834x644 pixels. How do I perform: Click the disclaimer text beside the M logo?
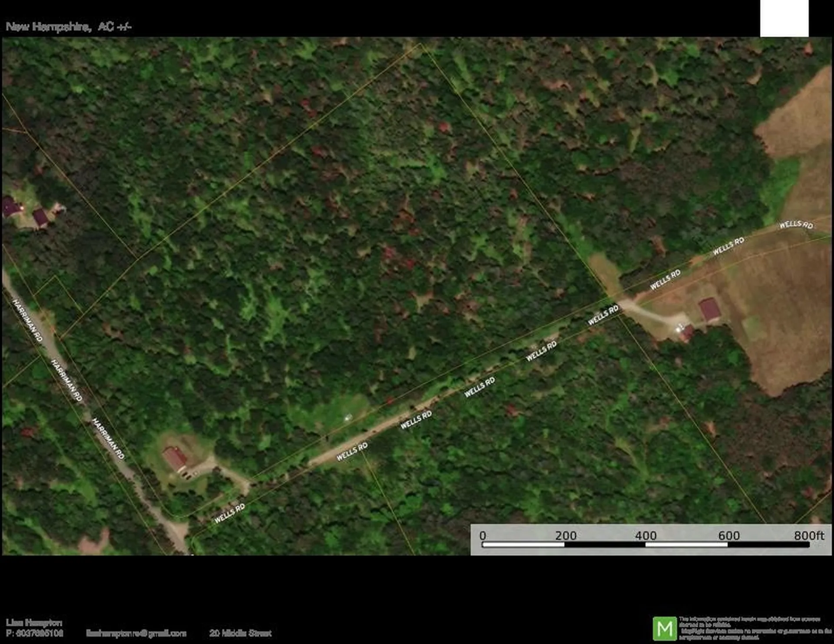pyautogui.click(x=755, y=628)
